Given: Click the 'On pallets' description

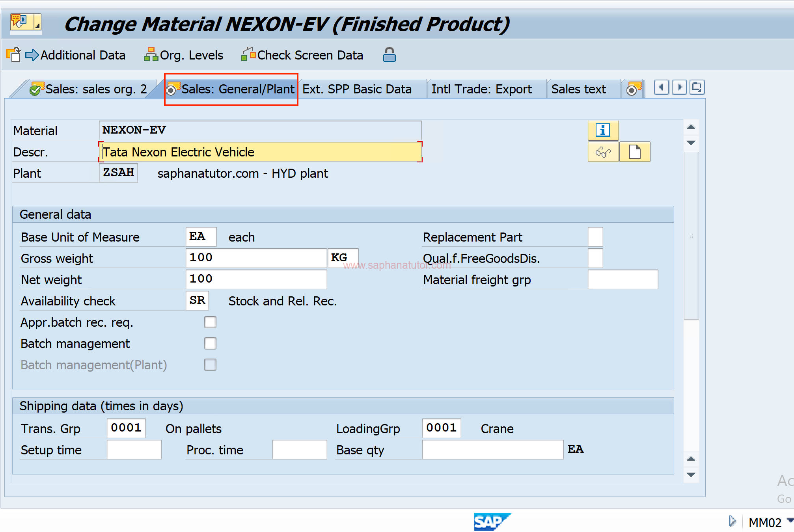Looking at the screenshot, I should pos(194,429).
